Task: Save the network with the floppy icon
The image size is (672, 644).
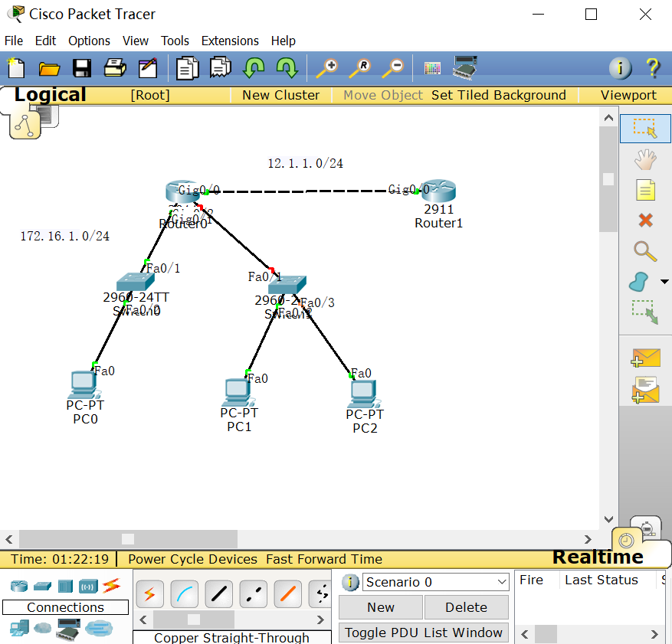Action: (81, 68)
